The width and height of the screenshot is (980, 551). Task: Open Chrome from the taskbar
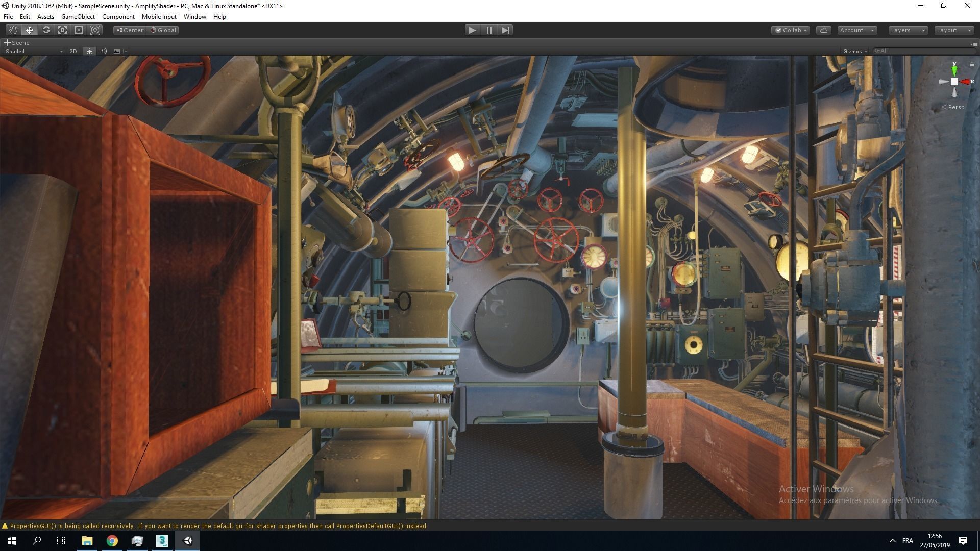112,541
